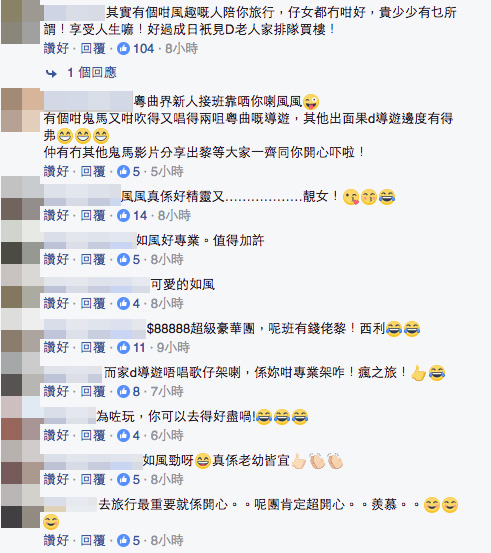Viewport: 491px width, 553px height.
Task: Open profile picture of 粵曲界新人 commenter
Action: (x=20, y=110)
